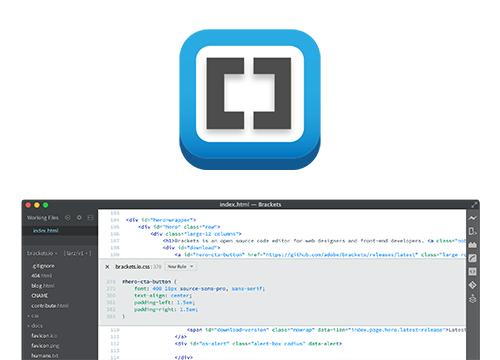Screen dimensions: 500x360
Task: Click the div class large-12 columns line
Action: [x=196, y=234]
